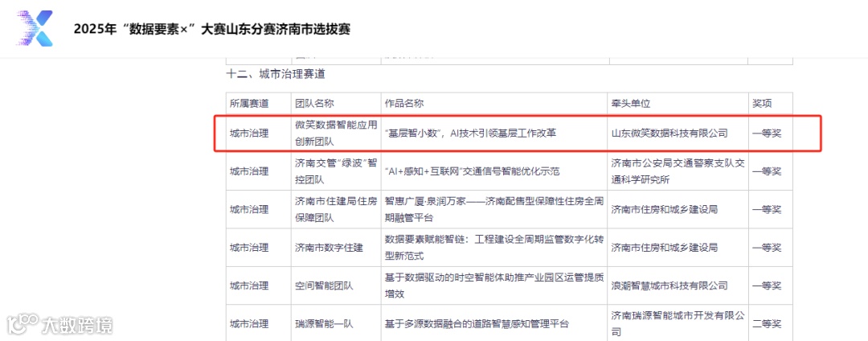Select work 基于数据驱动的时空智能体 entry
The width and height of the screenshot is (868, 341).
click(x=493, y=286)
